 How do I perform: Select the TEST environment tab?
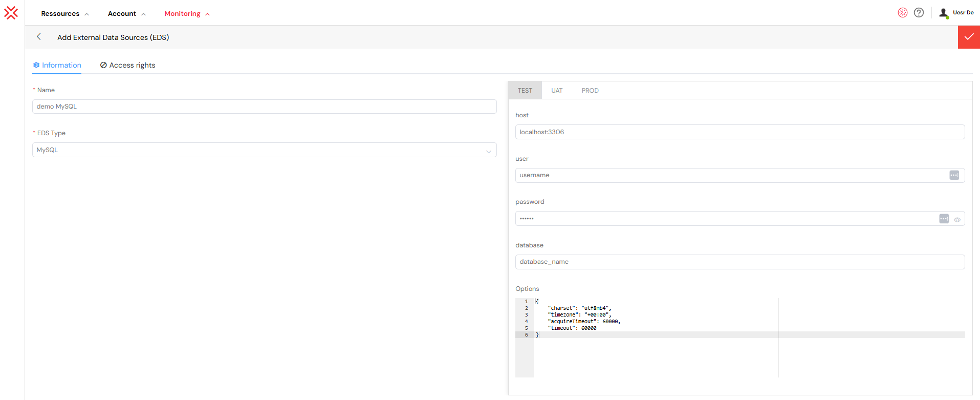pos(525,91)
